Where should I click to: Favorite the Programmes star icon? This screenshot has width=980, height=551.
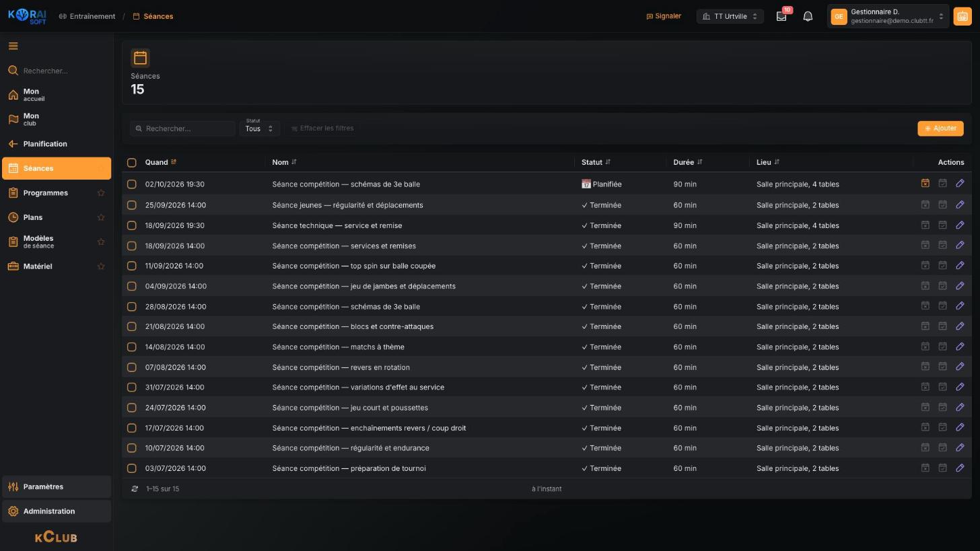101,193
